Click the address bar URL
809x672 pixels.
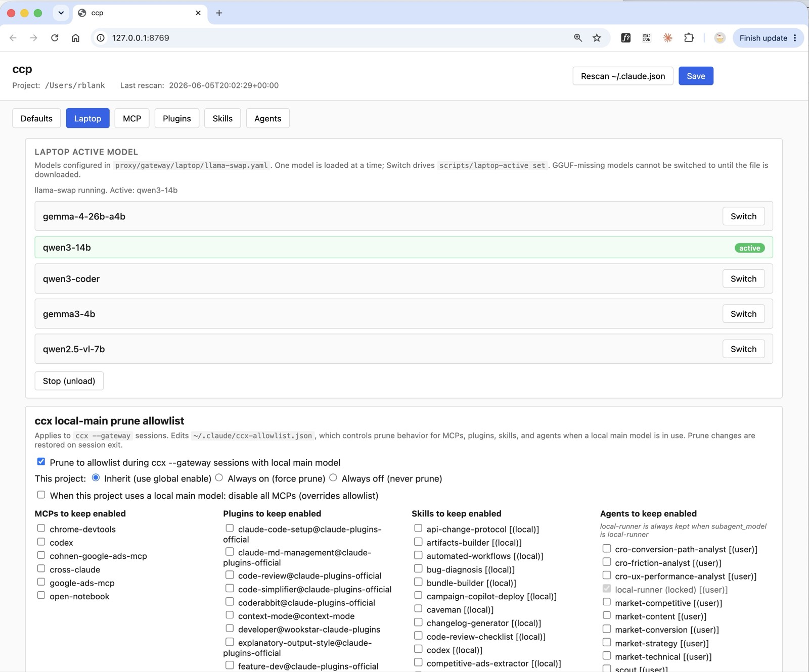tap(141, 38)
